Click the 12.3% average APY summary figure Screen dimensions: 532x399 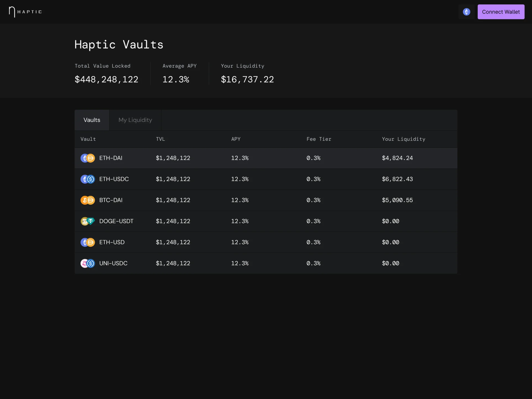coord(176,80)
